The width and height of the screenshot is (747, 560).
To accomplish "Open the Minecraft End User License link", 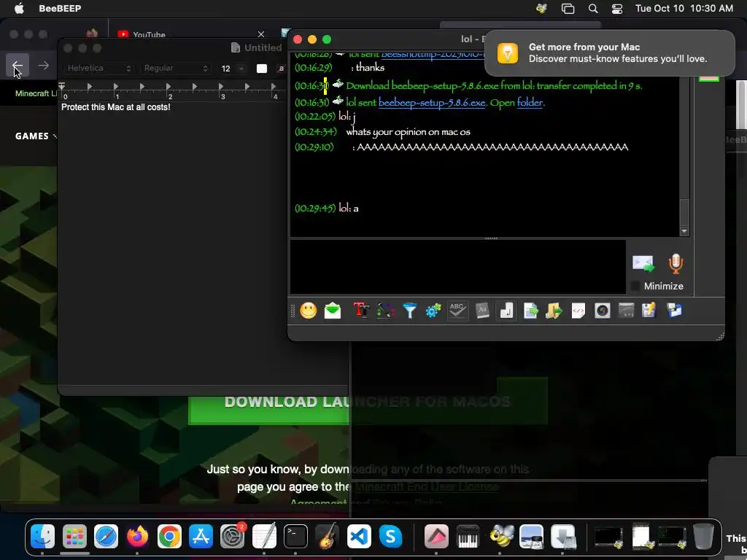I will (x=427, y=486).
